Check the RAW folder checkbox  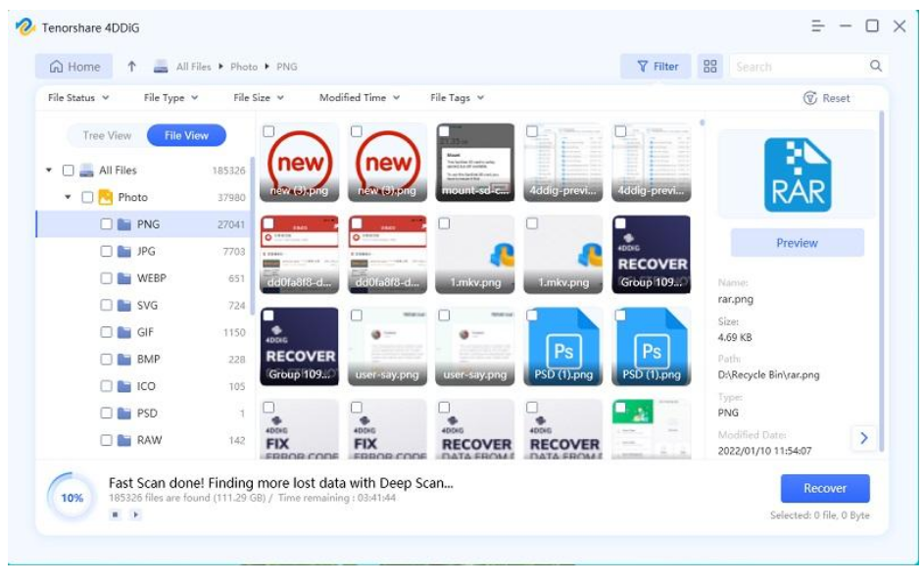pos(106,440)
